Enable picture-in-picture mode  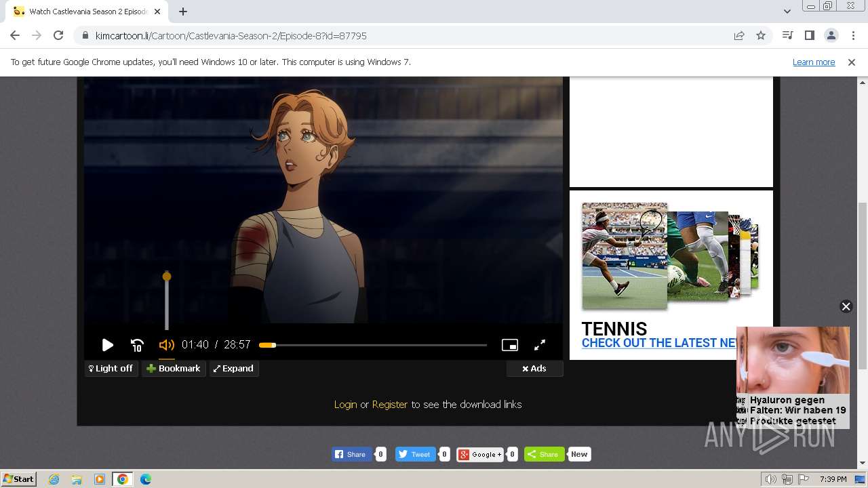(510, 345)
